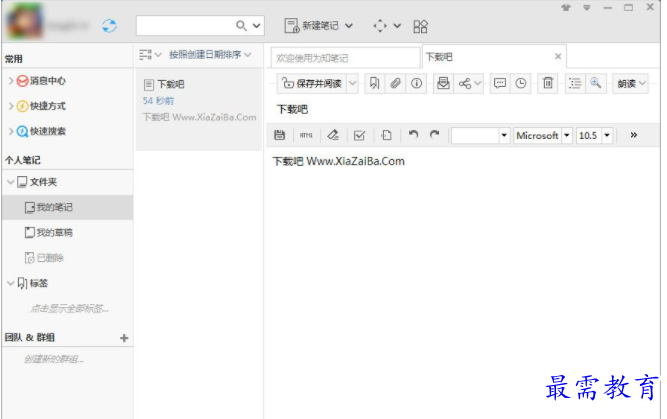Switch to 欢迎使用为知笔记 tab

point(345,57)
